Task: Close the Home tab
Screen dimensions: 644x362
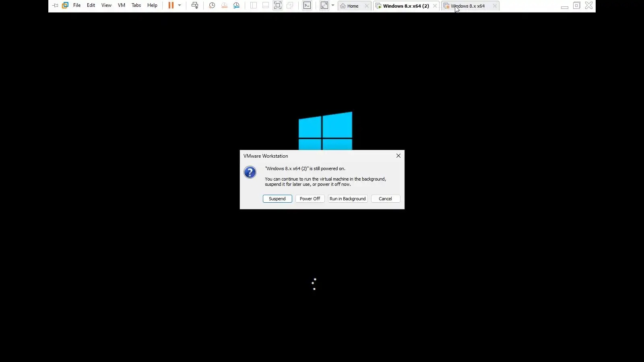Action: 367,6
